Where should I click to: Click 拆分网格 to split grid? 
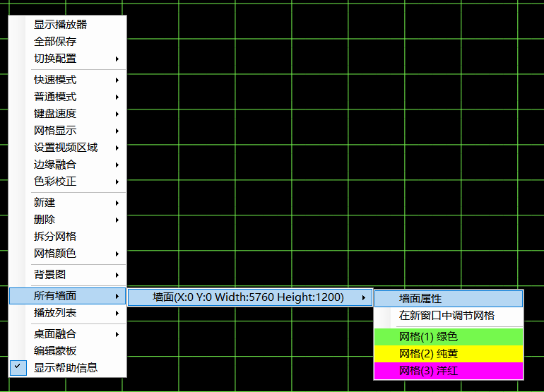point(55,237)
